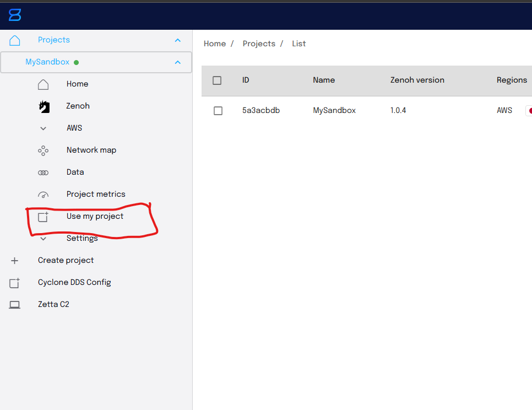Open Zetta C2
Viewport: 532px width, 410px height.
pos(53,304)
